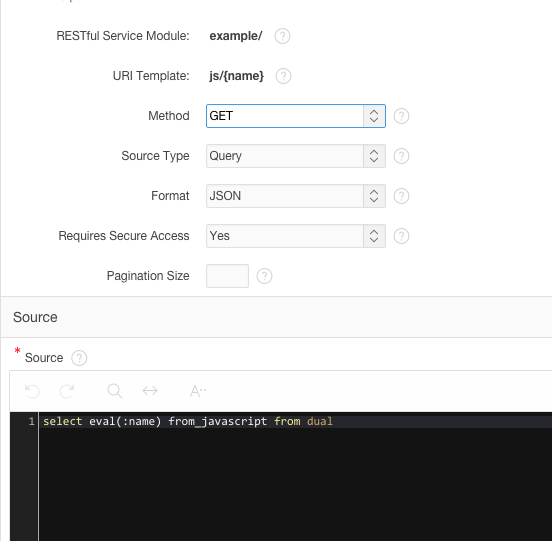Expand the Format dropdown showing JSON
This screenshot has width=552, height=541.
pos(296,196)
